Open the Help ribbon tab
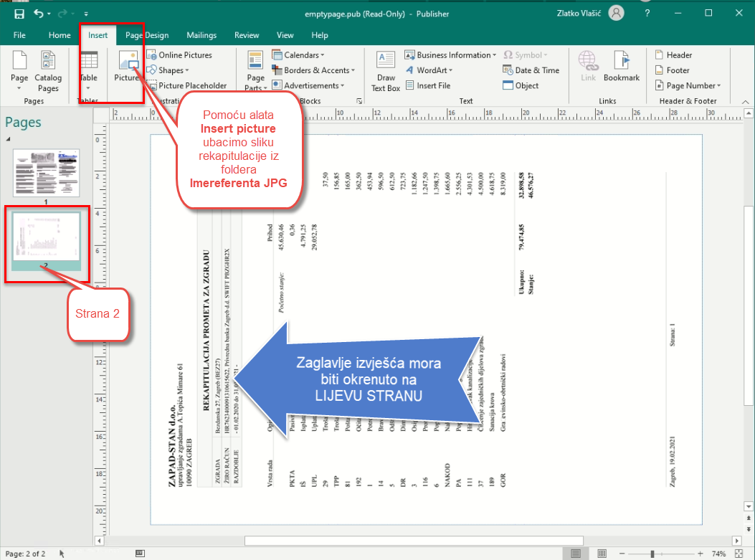Image resolution: width=755 pixels, height=560 pixels. pyautogui.click(x=319, y=35)
